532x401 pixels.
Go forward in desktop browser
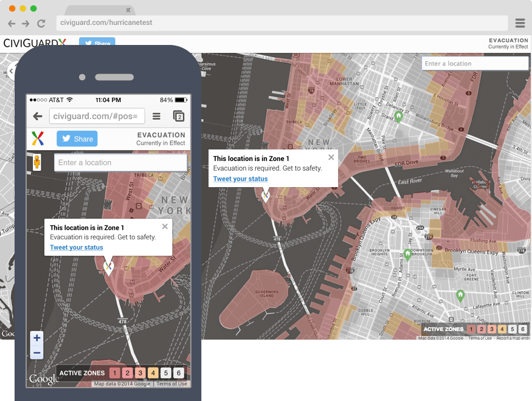tap(26, 23)
